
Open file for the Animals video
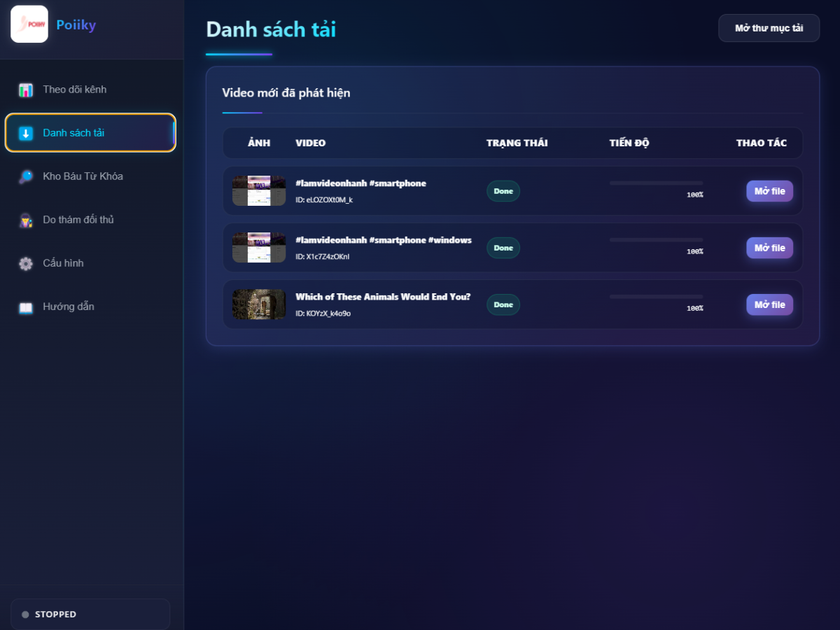tap(769, 304)
